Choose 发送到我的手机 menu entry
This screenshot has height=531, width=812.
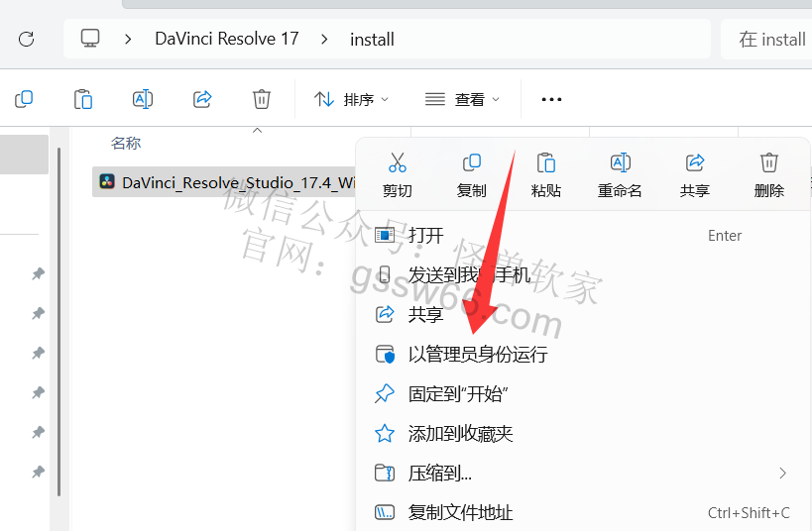(583, 274)
